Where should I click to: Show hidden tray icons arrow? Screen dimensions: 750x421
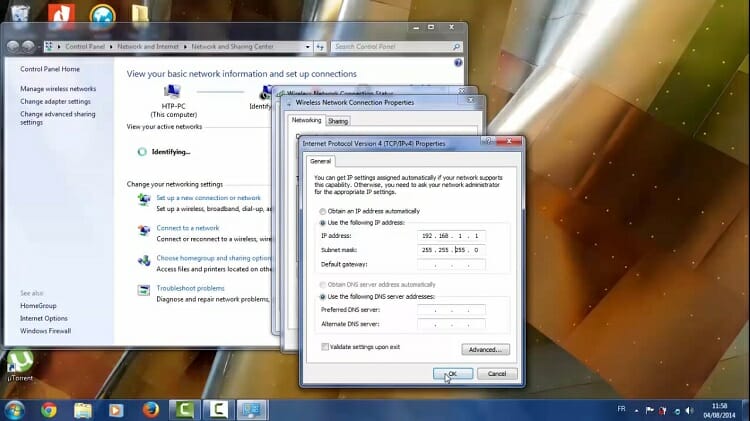(x=636, y=410)
